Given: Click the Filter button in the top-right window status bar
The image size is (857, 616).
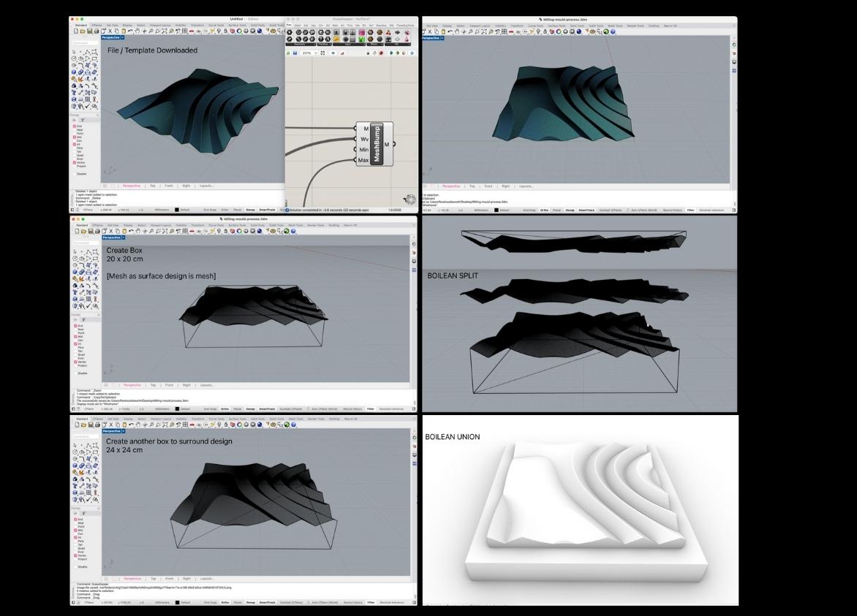Looking at the screenshot, I should pyautogui.click(x=690, y=210).
